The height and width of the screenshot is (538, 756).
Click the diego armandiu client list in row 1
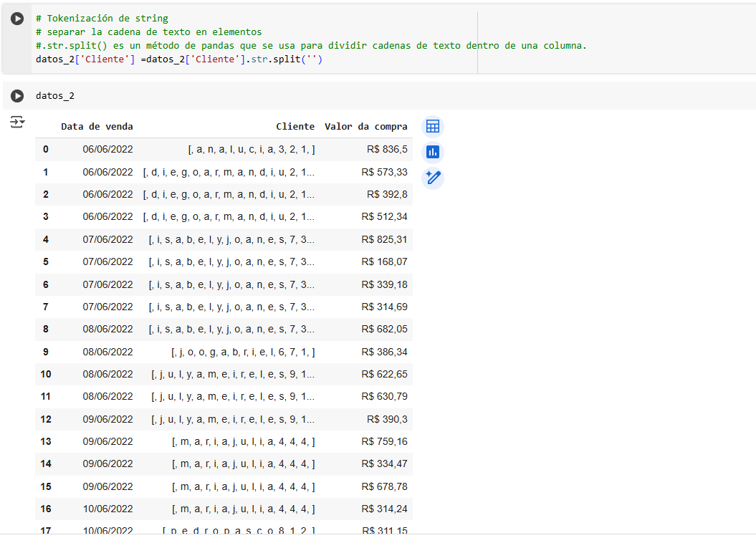(x=229, y=172)
